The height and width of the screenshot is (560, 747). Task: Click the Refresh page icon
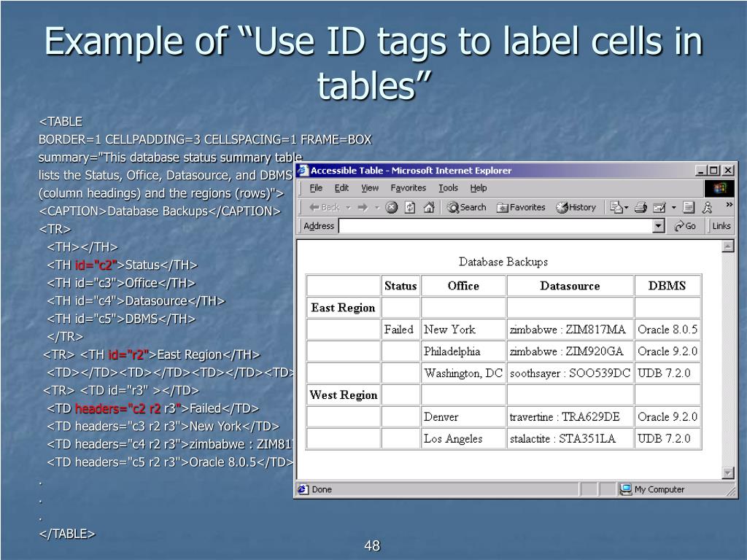pyautogui.click(x=410, y=207)
